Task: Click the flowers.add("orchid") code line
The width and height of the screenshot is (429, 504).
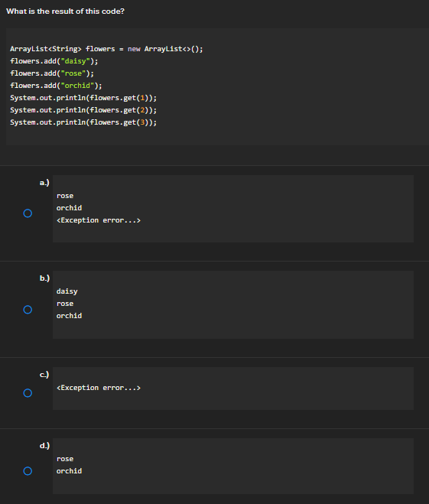Action: pos(56,86)
